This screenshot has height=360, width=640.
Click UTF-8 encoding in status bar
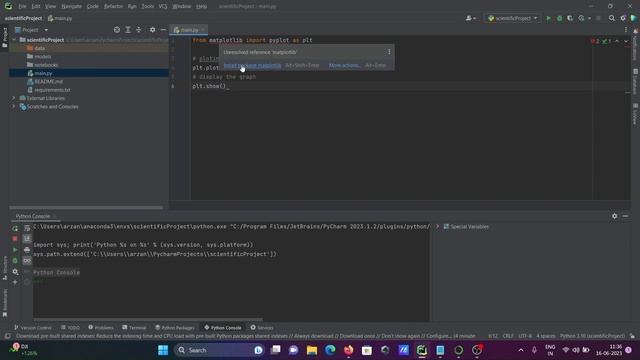(x=525, y=336)
